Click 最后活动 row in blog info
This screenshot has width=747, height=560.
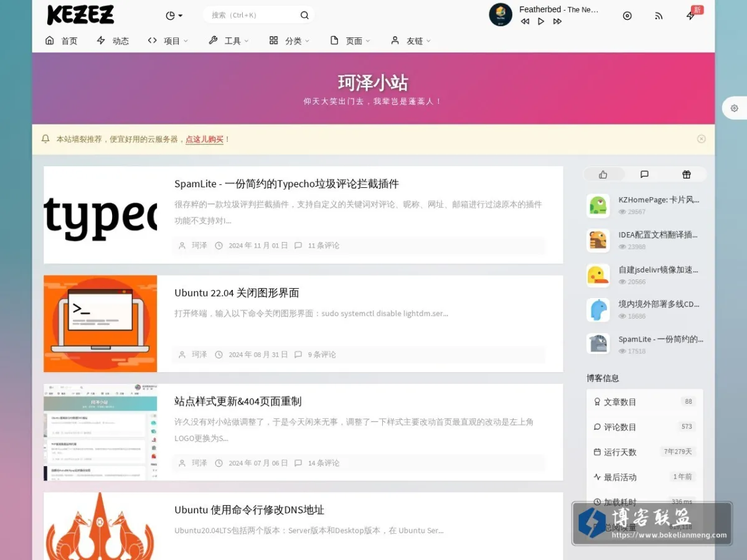click(644, 477)
